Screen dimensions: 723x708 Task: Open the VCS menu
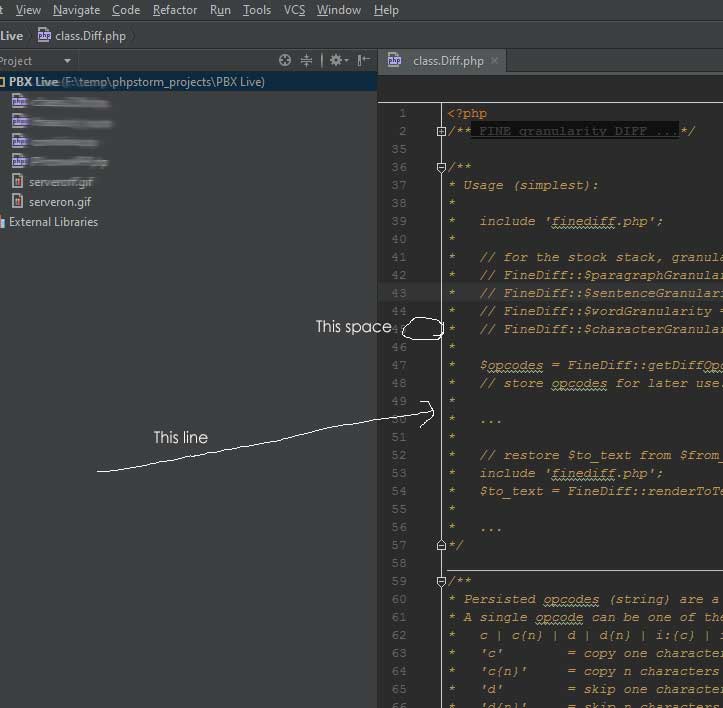pos(294,10)
